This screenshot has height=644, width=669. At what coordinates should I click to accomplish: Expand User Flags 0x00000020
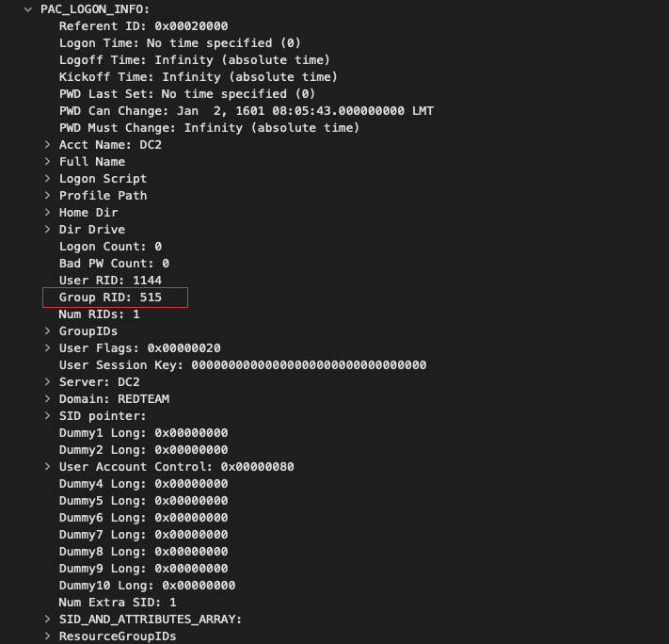47,348
